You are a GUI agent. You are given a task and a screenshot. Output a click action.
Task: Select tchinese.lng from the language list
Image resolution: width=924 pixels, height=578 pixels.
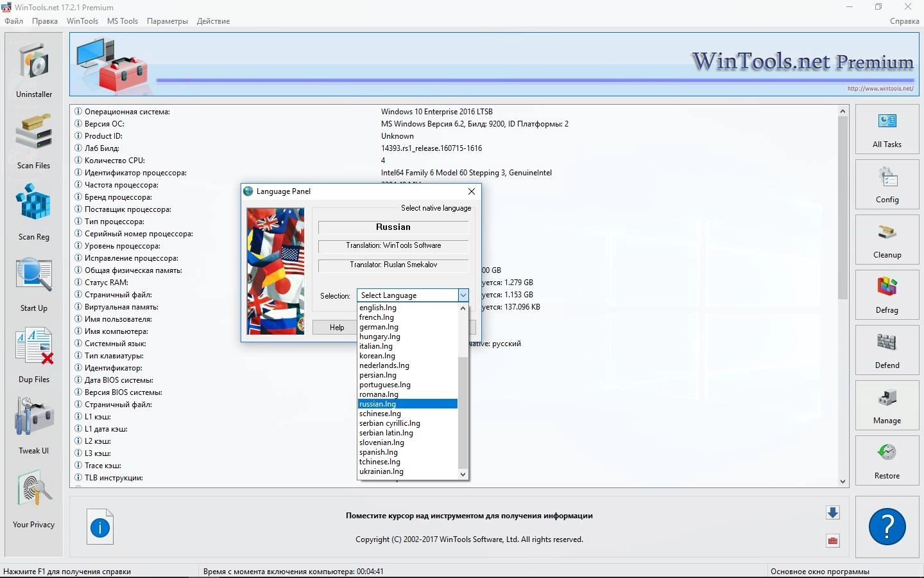(407, 462)
